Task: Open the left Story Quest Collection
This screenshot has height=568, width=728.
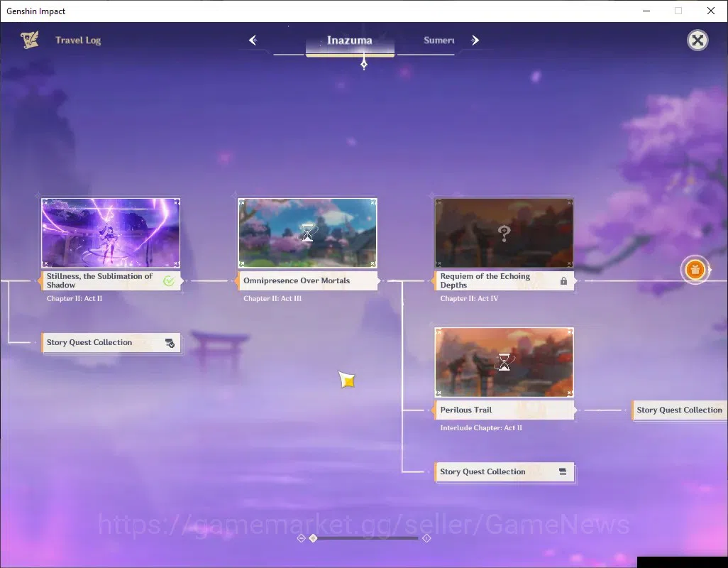Action: click(111, 343)
